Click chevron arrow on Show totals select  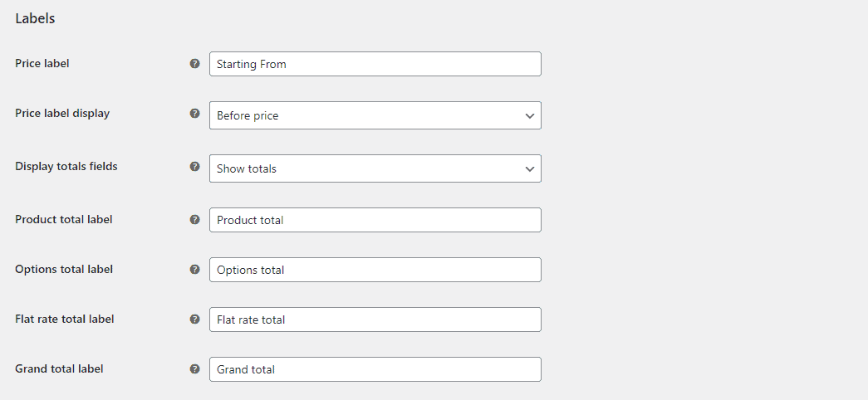(x=530, y=169)
